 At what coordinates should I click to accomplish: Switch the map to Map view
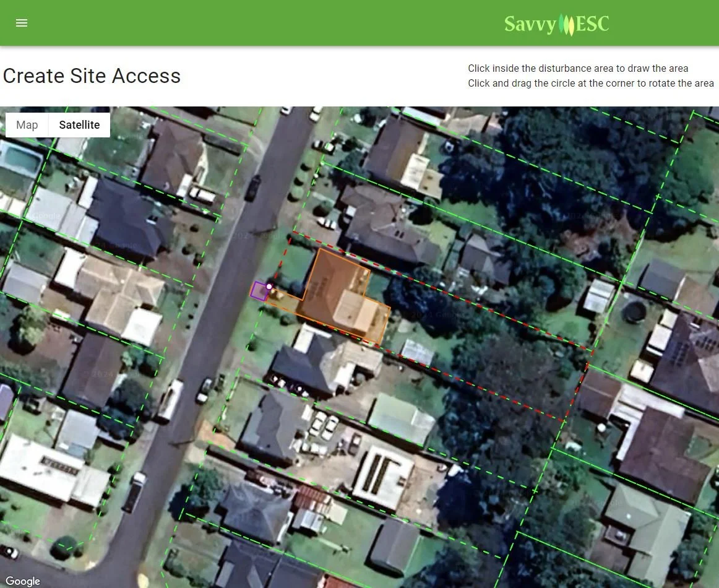pyautogui.click(x=27, y=125)
